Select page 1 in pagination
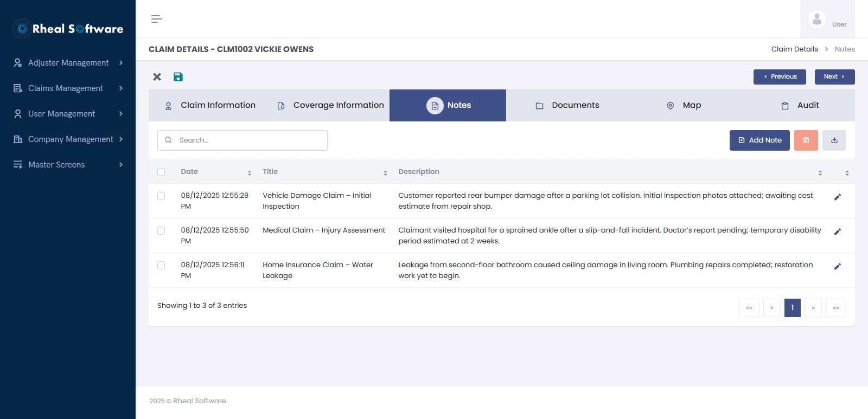868x419 pixels. click(x=793, y=308)
